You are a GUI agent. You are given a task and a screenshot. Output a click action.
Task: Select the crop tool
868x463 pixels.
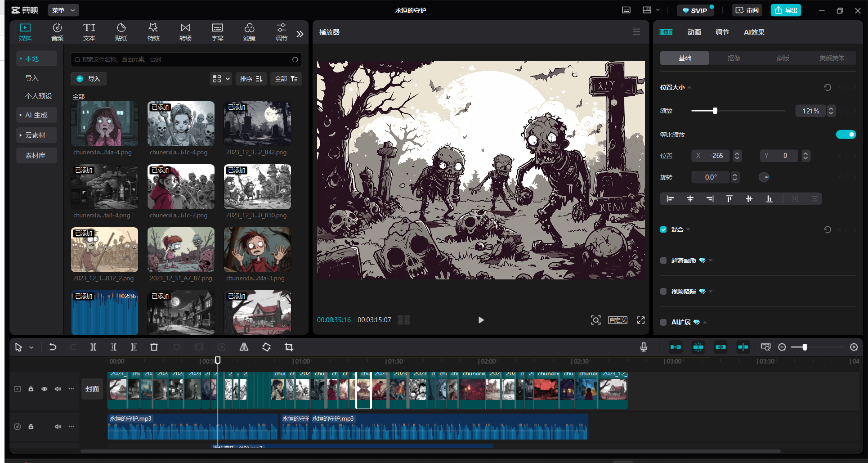pos(289,347)
